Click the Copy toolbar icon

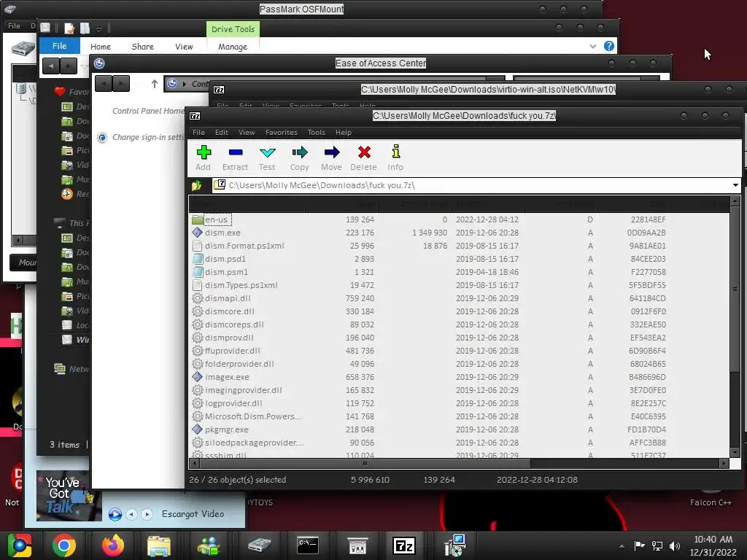tap(300, 158)
